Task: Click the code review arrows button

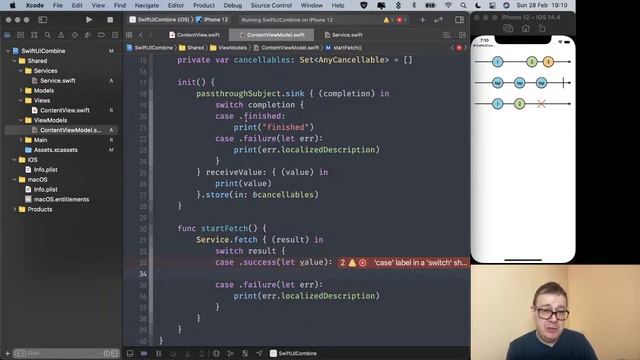Action: (438, 20)
